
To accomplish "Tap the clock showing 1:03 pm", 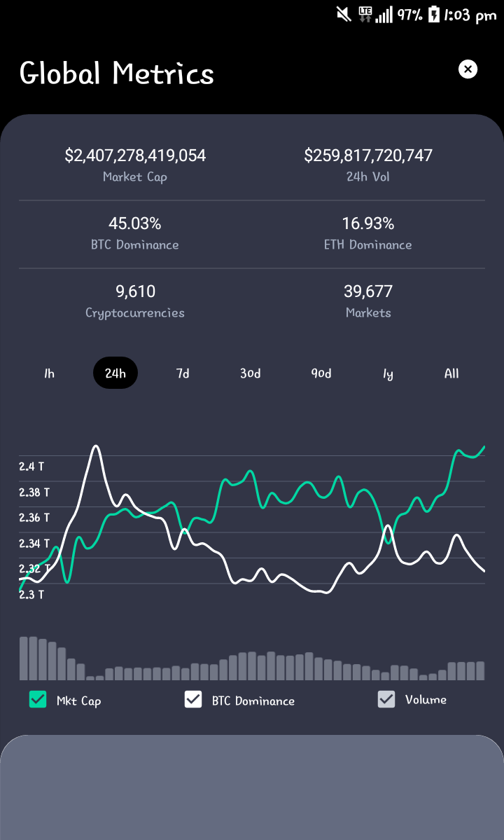I will (x=470, y=15).
